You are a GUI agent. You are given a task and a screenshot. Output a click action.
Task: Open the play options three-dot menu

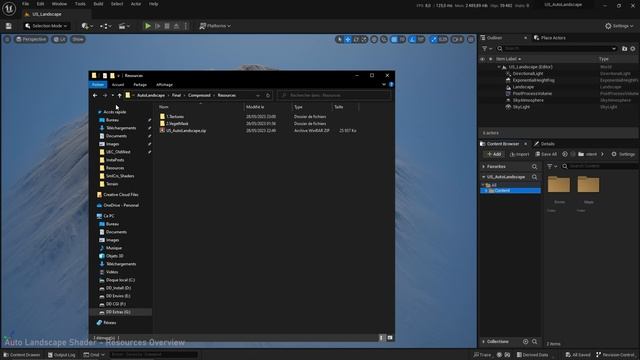click(186, 26)
